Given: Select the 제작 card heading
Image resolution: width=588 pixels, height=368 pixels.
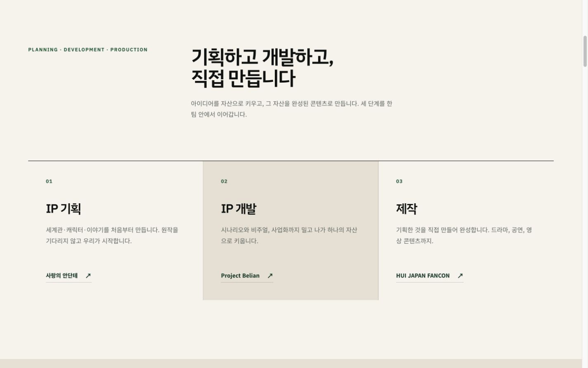Looking at the screenshot, I should 406,209.
